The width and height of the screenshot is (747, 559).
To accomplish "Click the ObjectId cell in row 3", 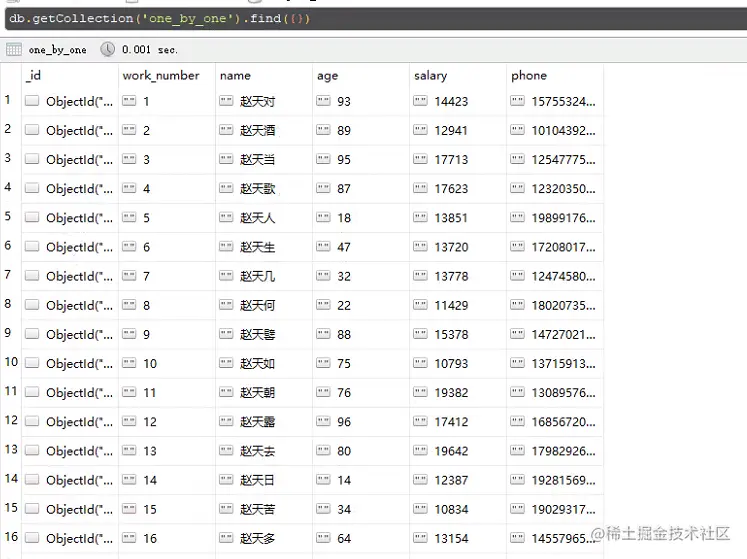I will coord(80,160).
